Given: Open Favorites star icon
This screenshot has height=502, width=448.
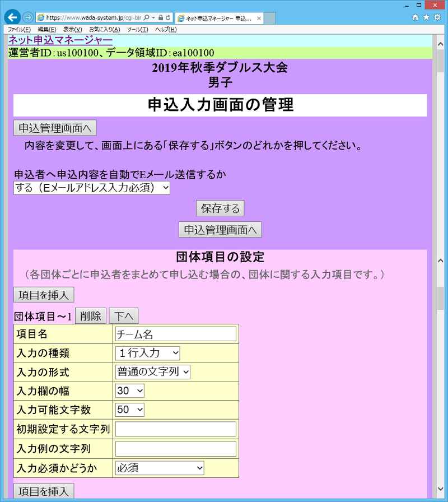Looking at the screenshot, I should tap(426, 17).
